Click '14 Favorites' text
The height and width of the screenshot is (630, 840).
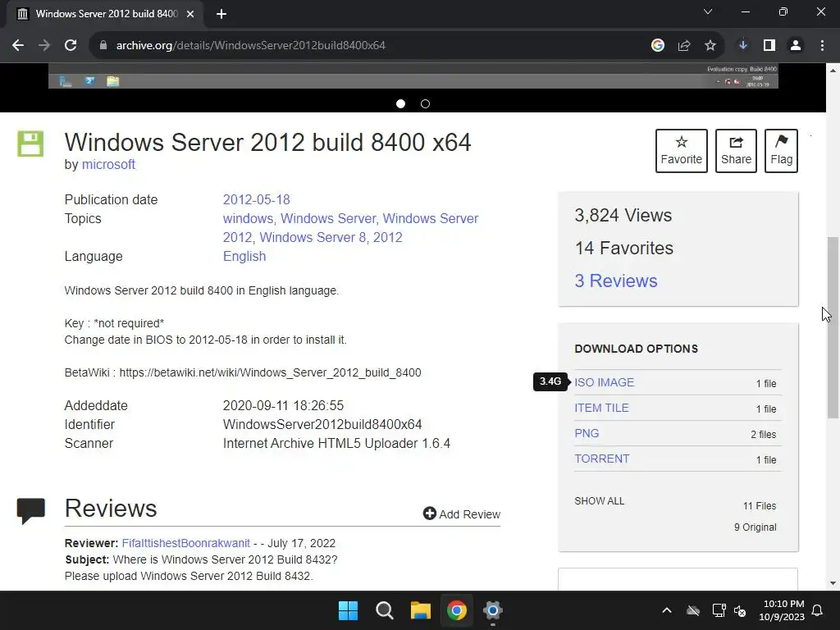pos(624,248)
